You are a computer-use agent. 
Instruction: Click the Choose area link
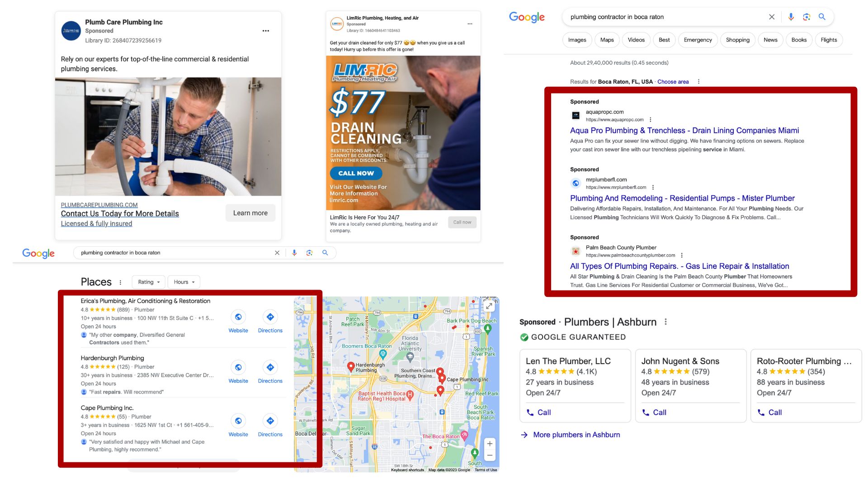673,82
